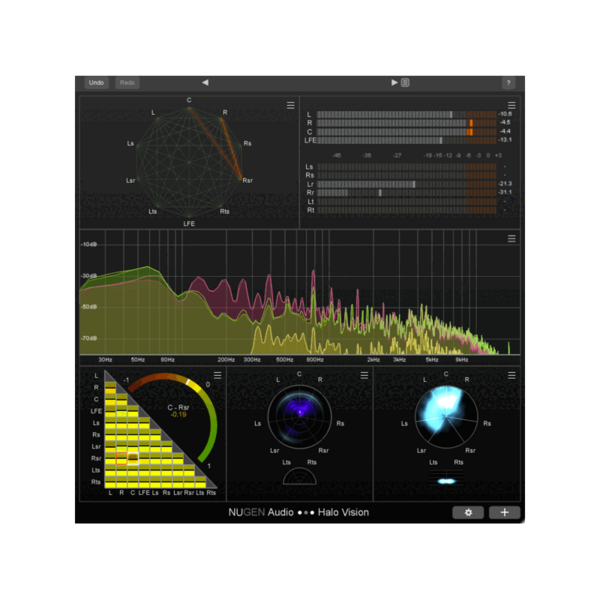This screenshot has width=600, height=600.
Task: Click the purple surround location scope
Action: [300, 417]
